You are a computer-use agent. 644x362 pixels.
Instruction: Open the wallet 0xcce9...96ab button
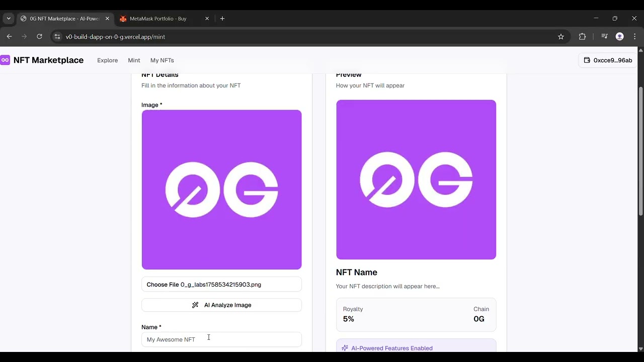click(608, 60)
